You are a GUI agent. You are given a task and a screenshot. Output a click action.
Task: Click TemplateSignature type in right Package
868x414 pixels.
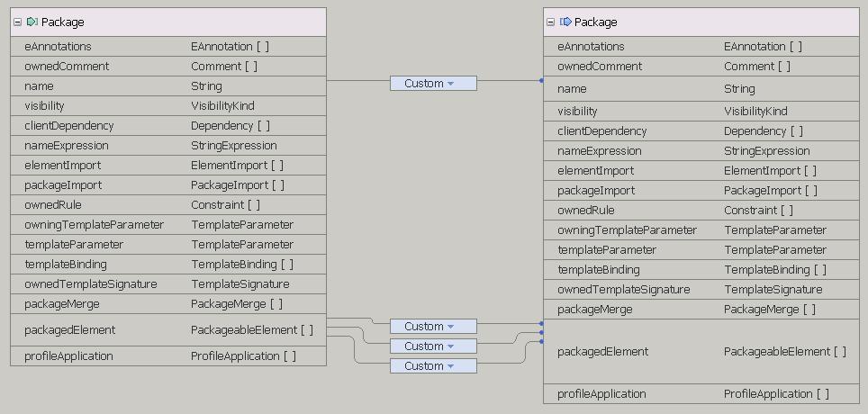[x=773, y=290]
